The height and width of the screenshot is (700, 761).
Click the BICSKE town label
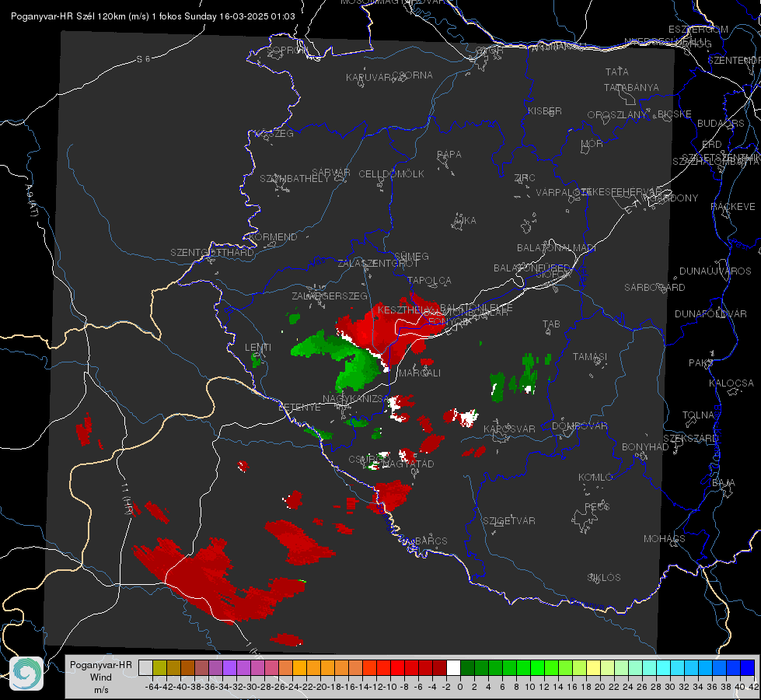point(675,114)
